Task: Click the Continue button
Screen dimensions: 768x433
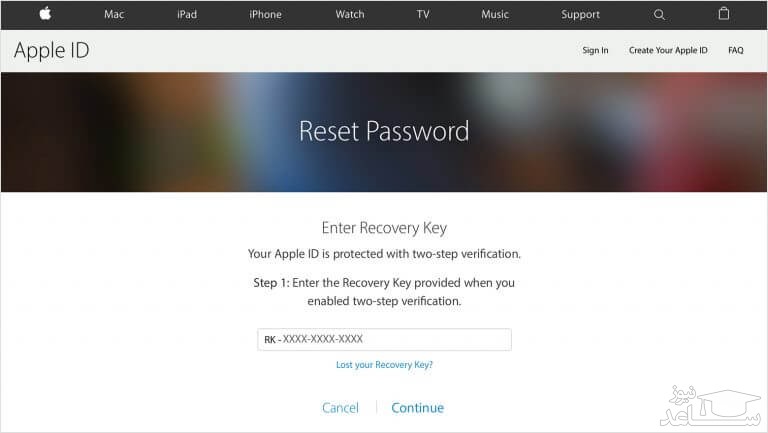Action: (x=418, y=408)
